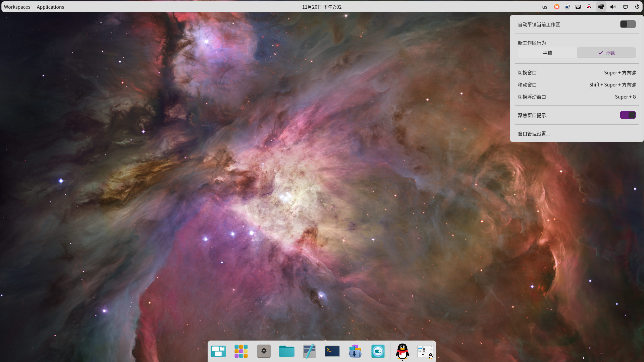The height and width of the screenshot is (362, 644).
Task: Disable the 聚焦窗口提示 switch
Action: click(x=627, y=115)
